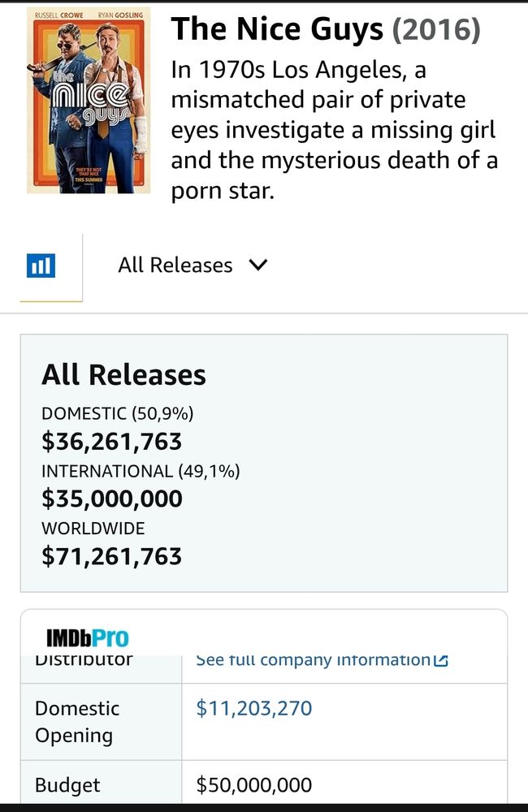Image resolution: width=528 pixels, height=812 pixels.
Task: Click the chevron beside All Releases
Action: tap(258, 266)
